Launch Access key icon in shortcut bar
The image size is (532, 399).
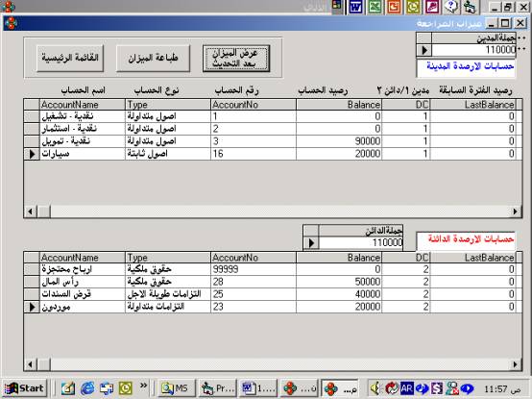(x=432, y=7)
